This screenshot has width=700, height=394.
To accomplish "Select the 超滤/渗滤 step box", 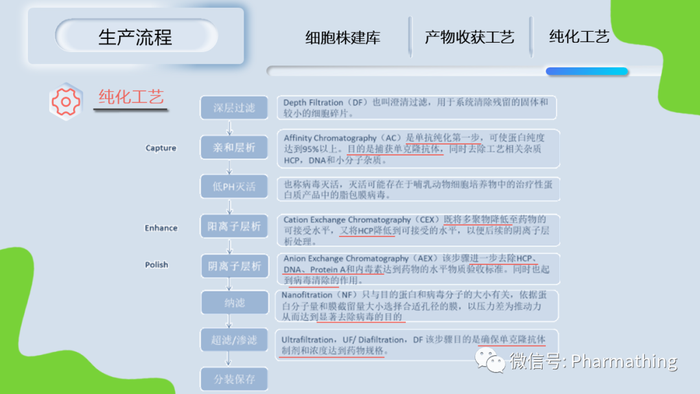I will coord(234,340).
